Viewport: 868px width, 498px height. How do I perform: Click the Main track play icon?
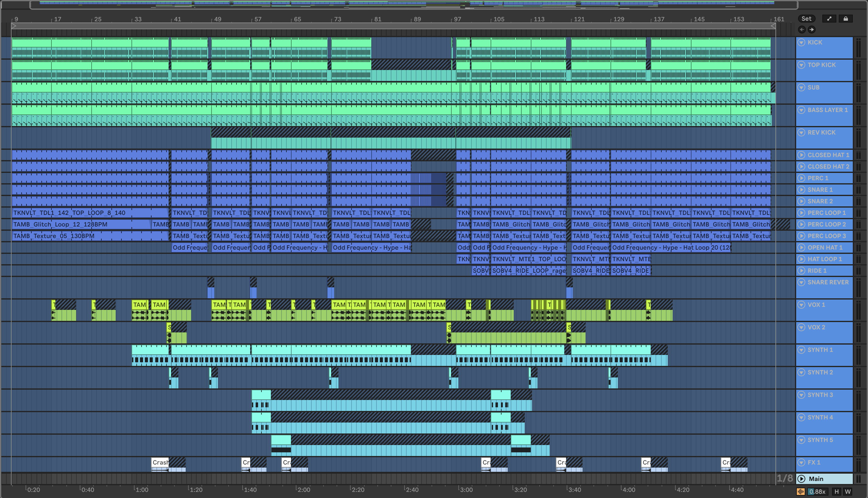[801, 479]
